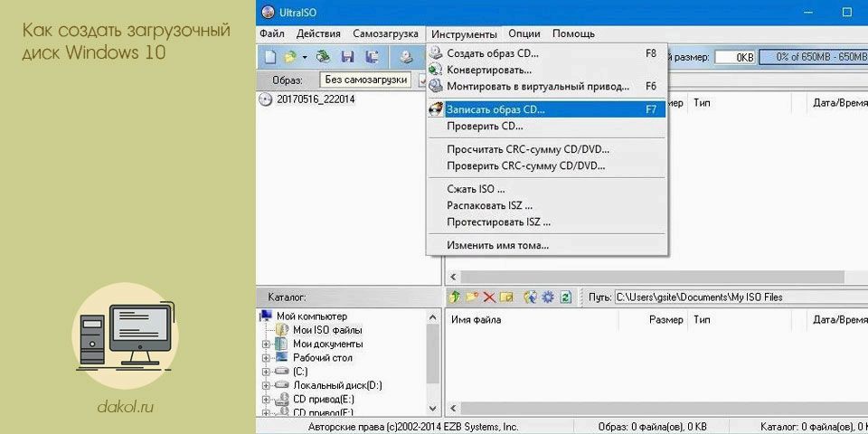Click the New image toolbar icon

tap(269, 56)
